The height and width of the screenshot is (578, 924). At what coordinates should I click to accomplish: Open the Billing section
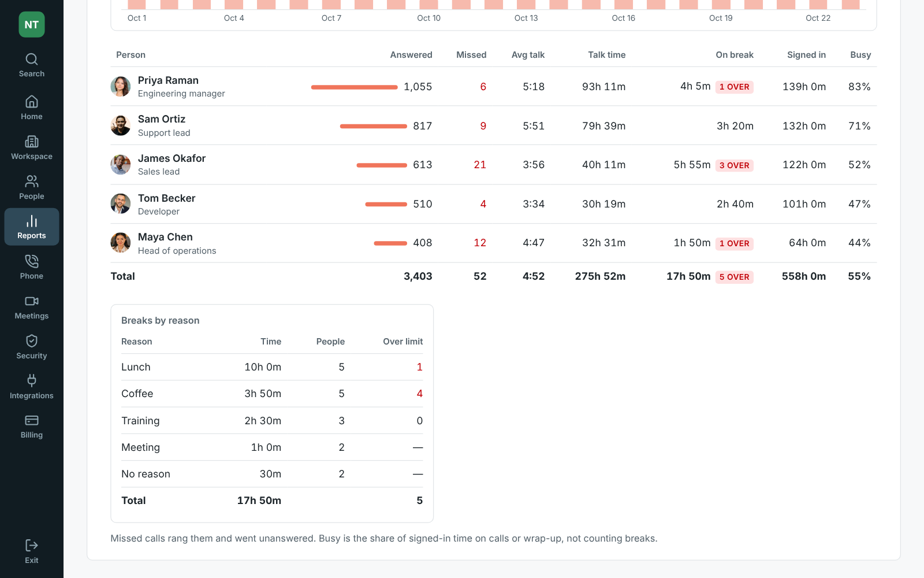tap(32, 427)
